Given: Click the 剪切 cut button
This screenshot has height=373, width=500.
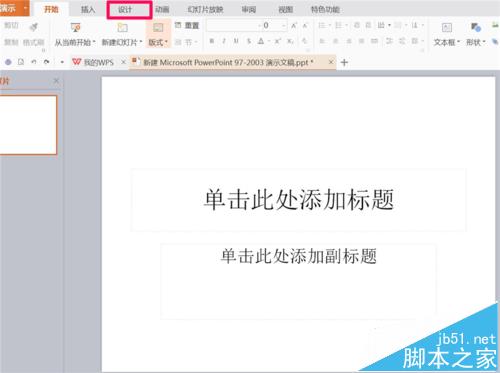Looking at the screenshot, I should point(11,25).
